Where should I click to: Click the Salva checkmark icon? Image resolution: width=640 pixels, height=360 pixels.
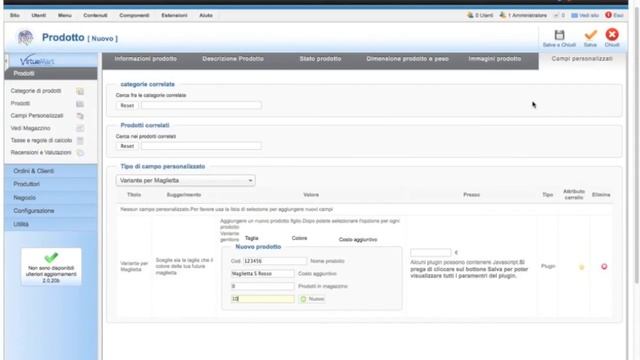click(590, 35)
